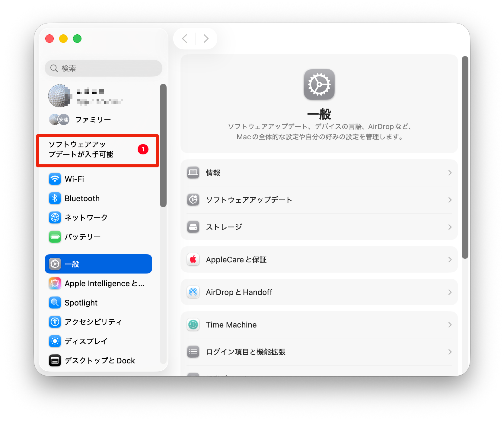Image resolution: width=504 pixels, height=421 pixels.
Task: Click the 検索 search field
Action: pos(104,68)
